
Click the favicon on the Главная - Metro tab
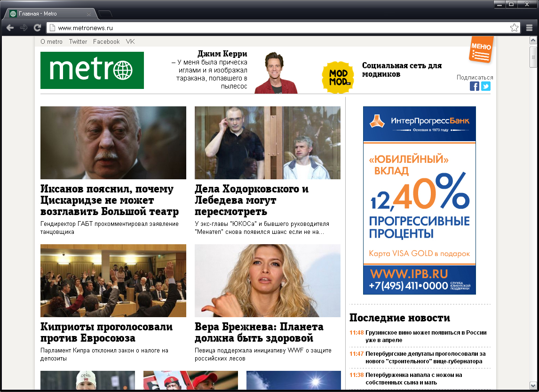click(x=13, y=13)
